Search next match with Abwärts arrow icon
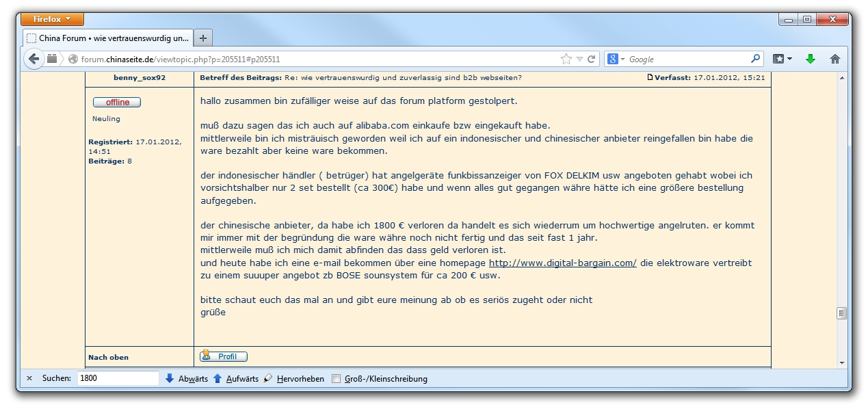Viewport: 868px width, 409px height. pyautogui.click(x=170, y=378)
